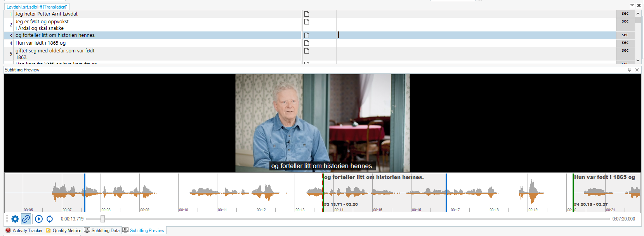The image size is (644, 236).
Task: Switch to the Quality Metrics tab
Action: (63, 231)
